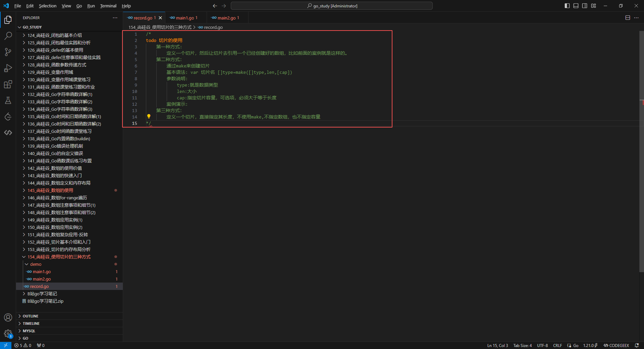
Task: Open Explorer Views and More Actions menu
Action: click(x=115, y=18)
